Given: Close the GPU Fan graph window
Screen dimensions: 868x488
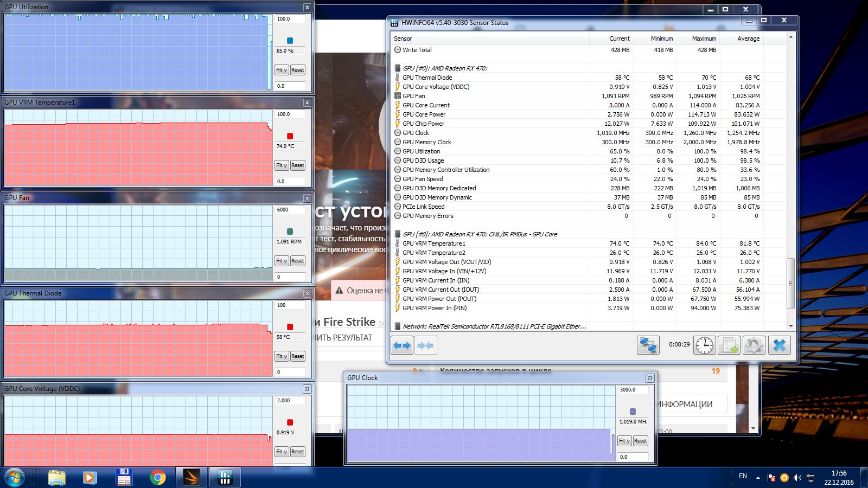Looking at the screenshot, I should click(x=307, y=198).
